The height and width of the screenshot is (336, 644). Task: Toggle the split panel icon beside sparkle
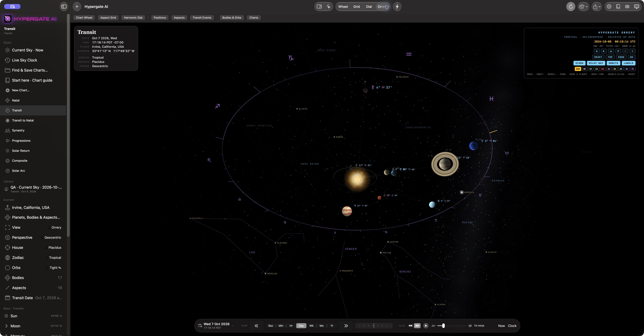[x=319, y=7]
